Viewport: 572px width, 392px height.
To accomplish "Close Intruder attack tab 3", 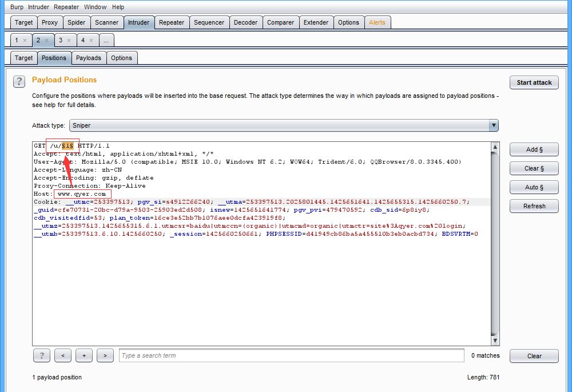I will tap(69, 41).
